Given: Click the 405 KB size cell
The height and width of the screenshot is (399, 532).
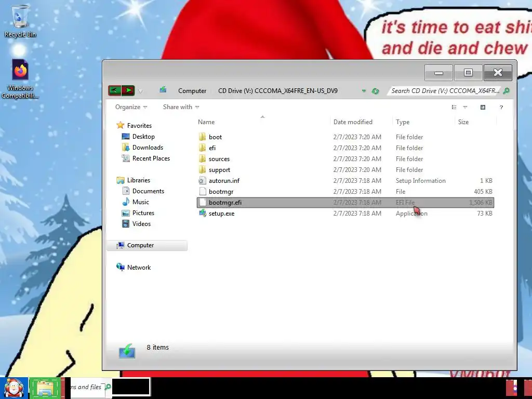Looking at the screenshot, I should (483, 191).
